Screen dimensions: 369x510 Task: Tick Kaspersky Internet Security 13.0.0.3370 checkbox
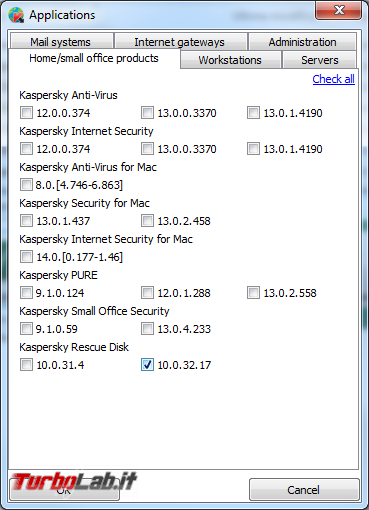[147, 149]
